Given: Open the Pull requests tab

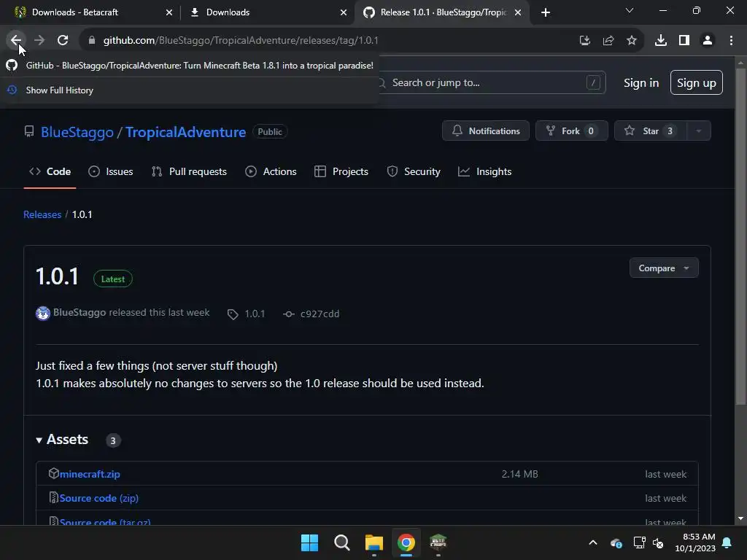Looking at the screenshot, I should pyautogui.click(x=189, y=171).
